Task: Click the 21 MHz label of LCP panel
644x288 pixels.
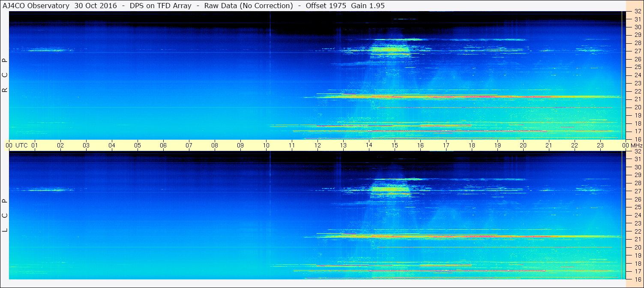Action: tap(637, 239)
